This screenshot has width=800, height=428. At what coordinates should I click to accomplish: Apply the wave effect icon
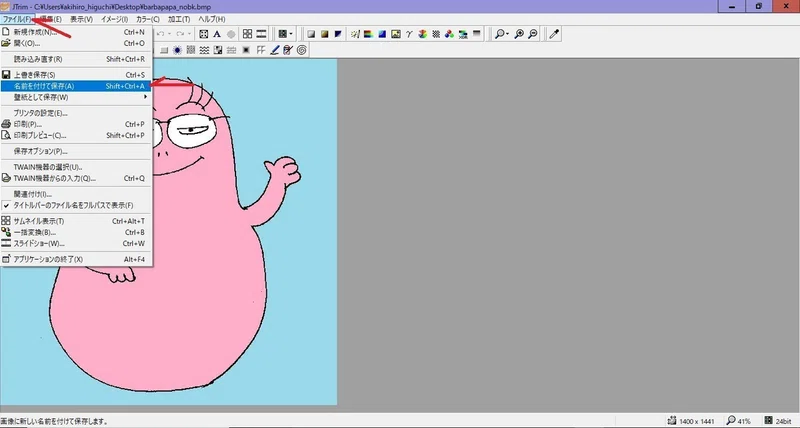[x=204, y=50]
